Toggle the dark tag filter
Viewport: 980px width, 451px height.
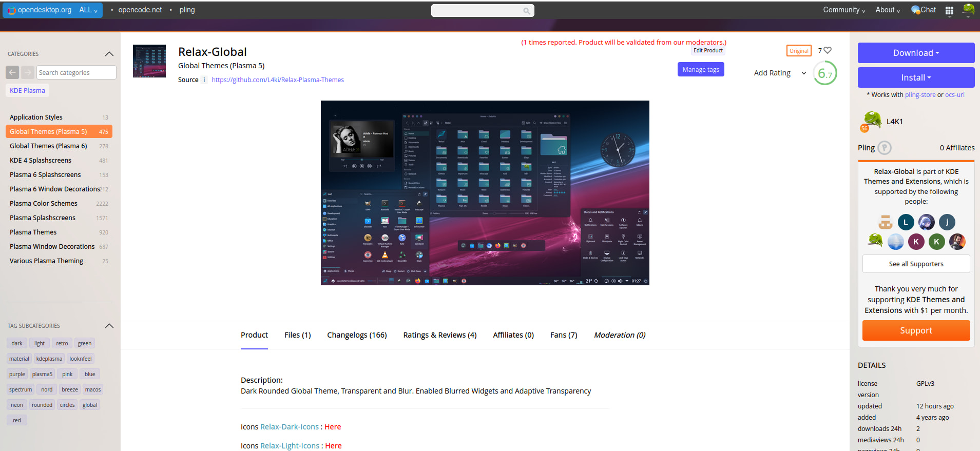pyautogui.click(x=17, y=343)
